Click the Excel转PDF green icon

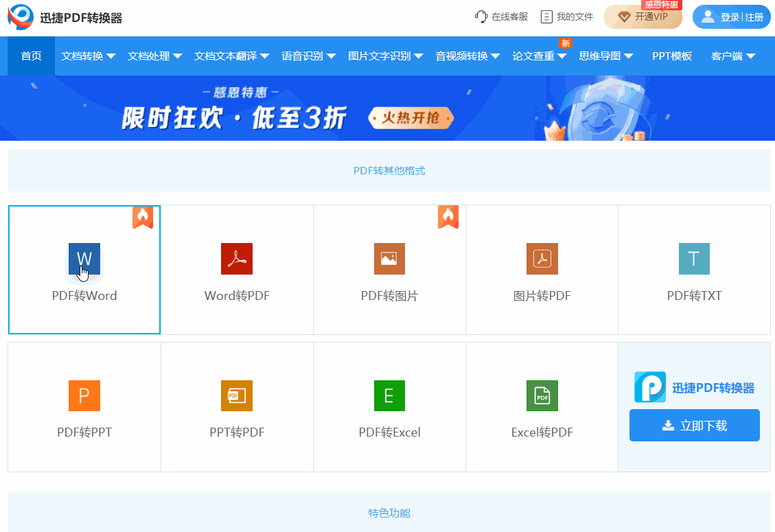pos(542,395)
